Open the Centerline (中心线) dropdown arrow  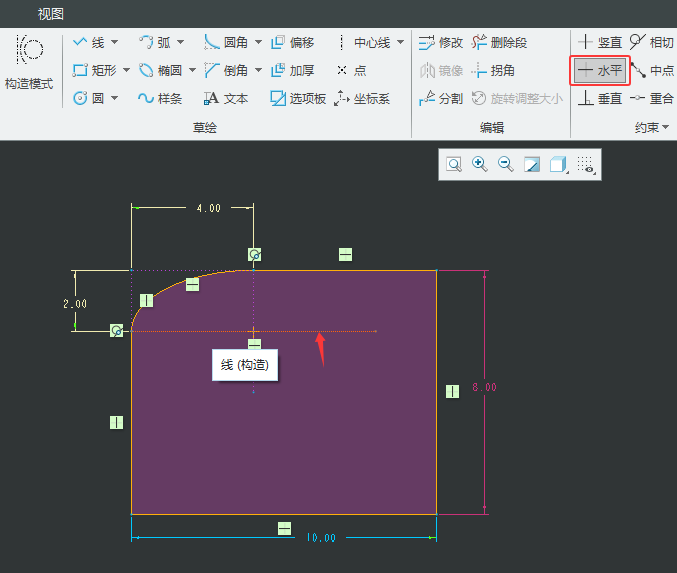click(400, 42)
